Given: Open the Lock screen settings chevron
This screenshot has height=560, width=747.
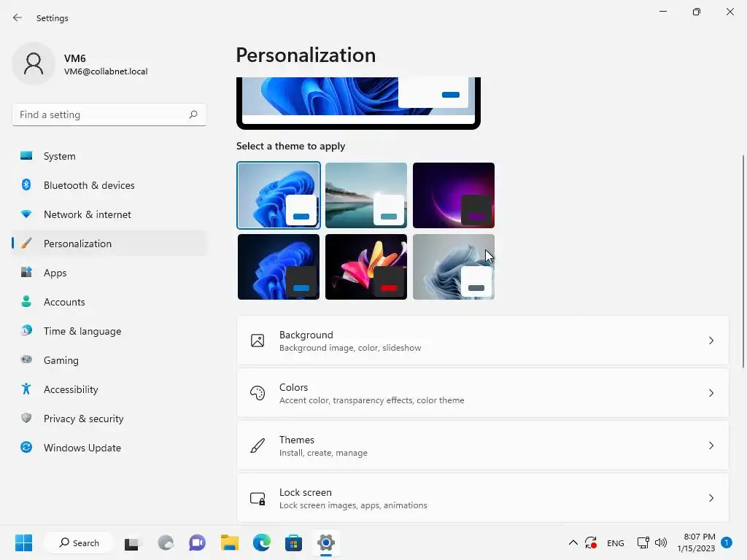Looking at the screenshot, I should click(711, 498).
